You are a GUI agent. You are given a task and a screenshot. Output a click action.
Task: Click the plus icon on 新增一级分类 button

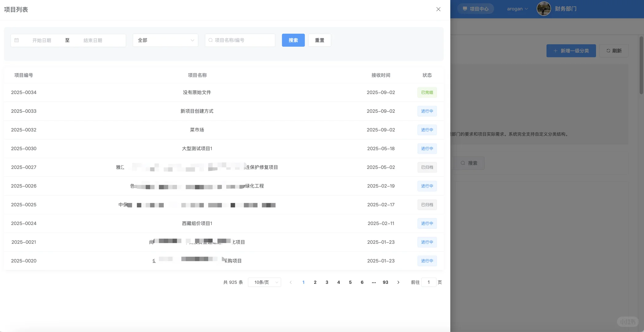click(555, 51)
